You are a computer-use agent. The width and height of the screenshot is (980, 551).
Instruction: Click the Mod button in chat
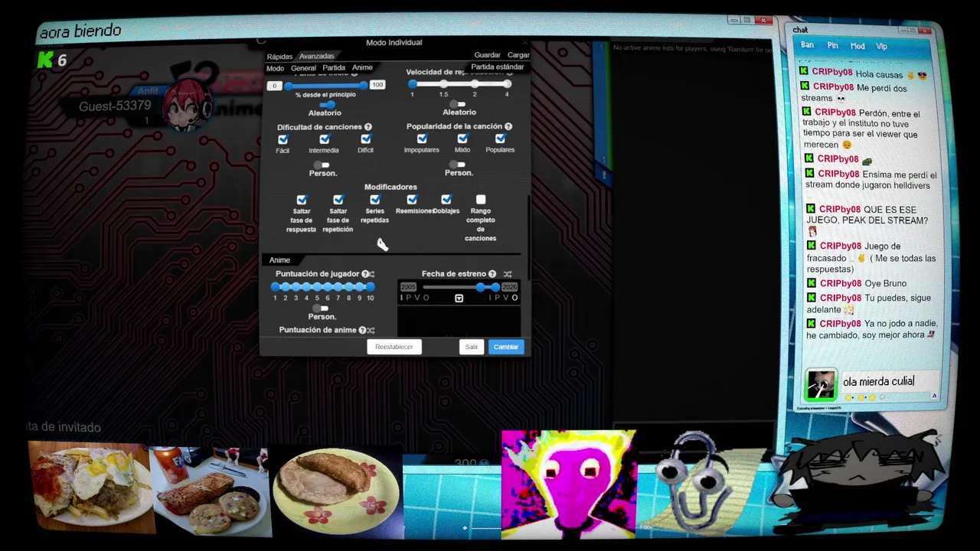[857, 46]
